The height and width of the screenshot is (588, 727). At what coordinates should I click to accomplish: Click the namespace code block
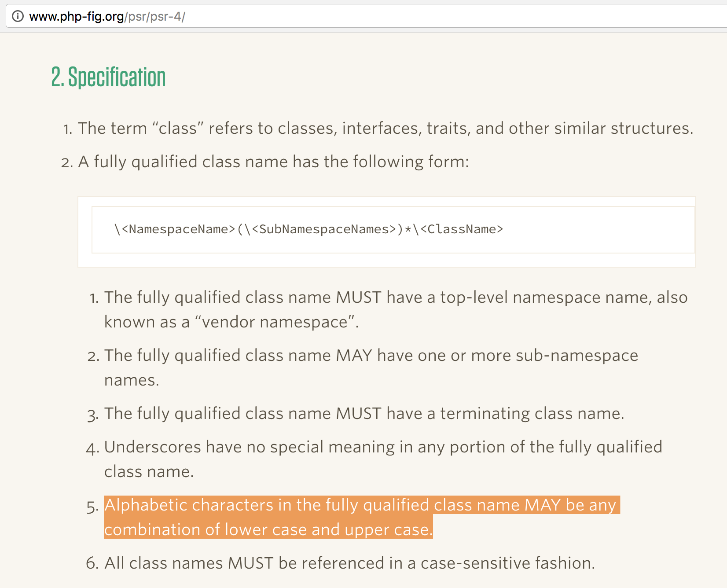click(393, 230)
